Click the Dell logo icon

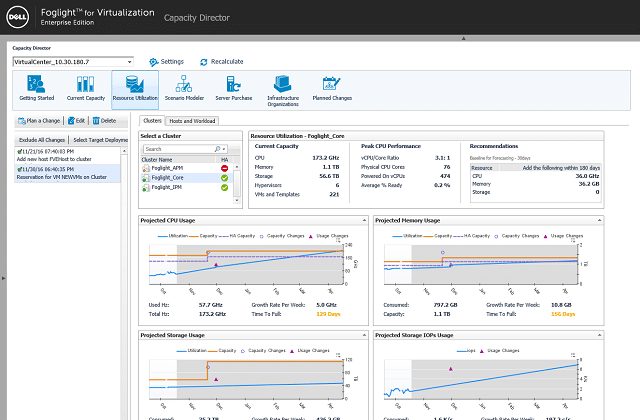[18, 17]
